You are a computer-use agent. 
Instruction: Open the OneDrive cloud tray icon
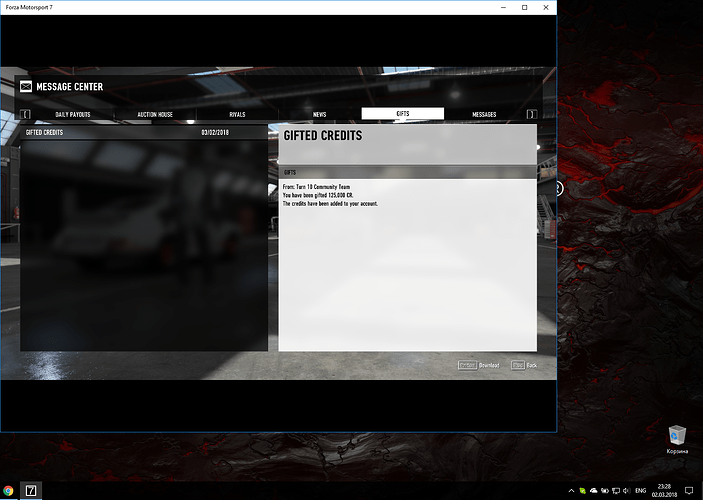(594, 491)
